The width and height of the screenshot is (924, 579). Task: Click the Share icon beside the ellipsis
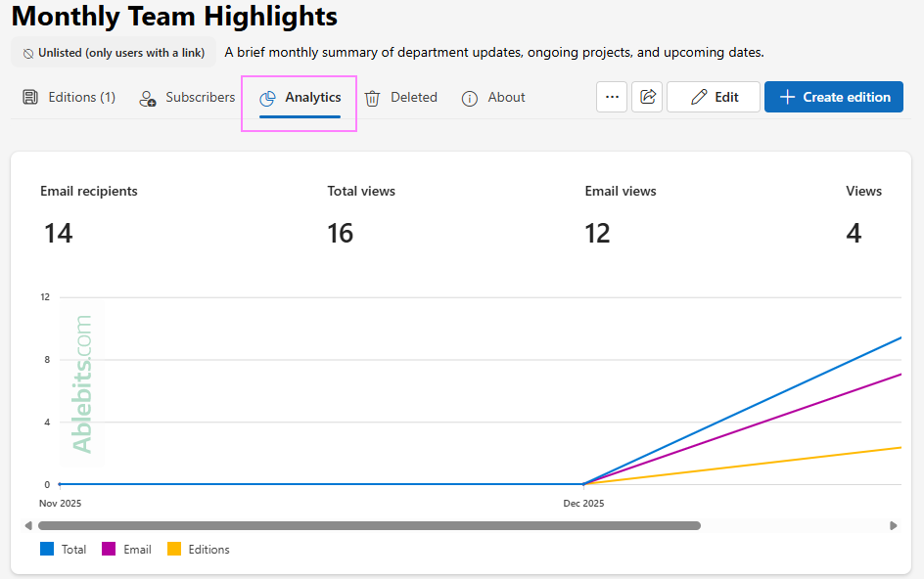click(x=647, y=96)
